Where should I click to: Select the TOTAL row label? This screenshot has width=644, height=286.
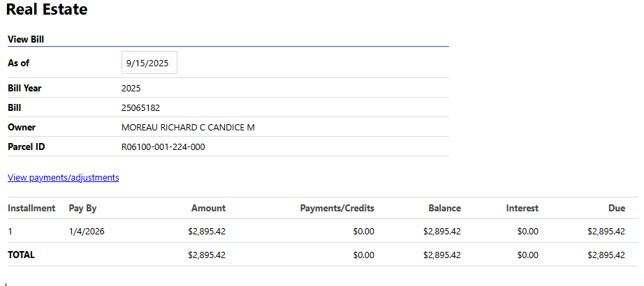coord(21,255)
